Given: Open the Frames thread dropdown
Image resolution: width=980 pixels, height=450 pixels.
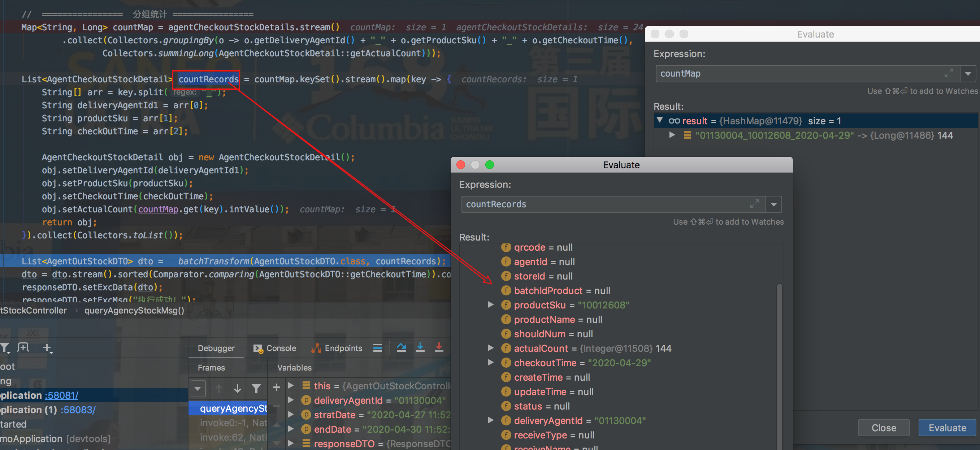Looking at the screenshot, I should (198, 388).
